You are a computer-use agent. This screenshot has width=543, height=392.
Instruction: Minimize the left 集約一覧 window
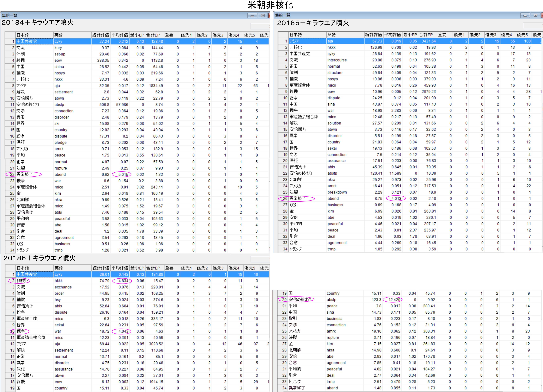(x=252, y=16)
